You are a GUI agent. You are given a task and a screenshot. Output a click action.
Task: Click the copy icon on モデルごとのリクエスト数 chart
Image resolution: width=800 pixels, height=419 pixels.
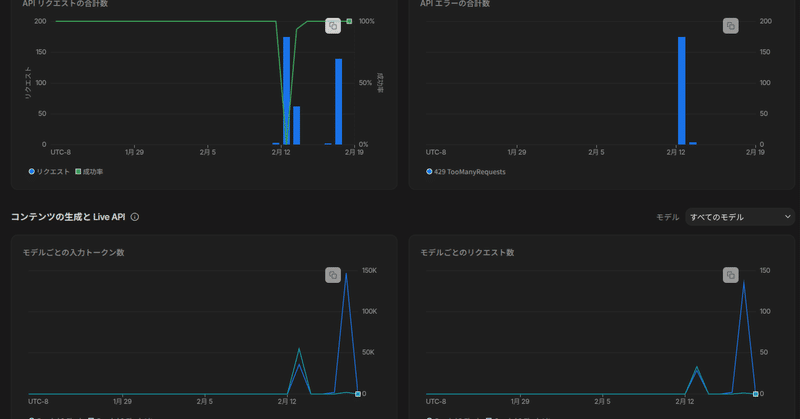731,275
